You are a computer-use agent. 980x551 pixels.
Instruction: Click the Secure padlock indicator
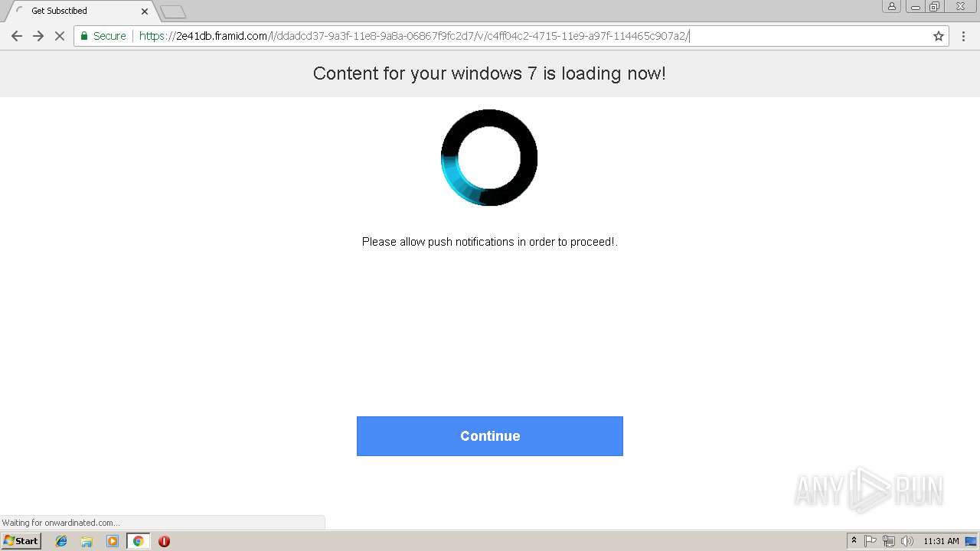click(x=103, y=36)
